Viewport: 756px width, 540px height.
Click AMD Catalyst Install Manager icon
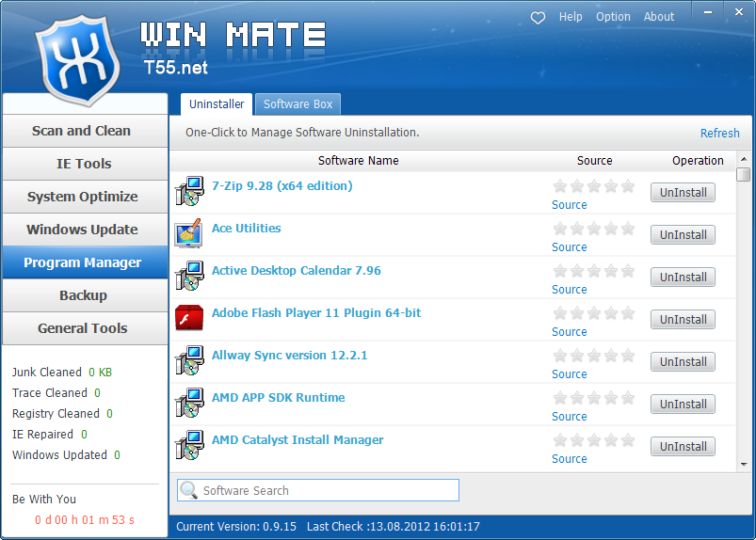(189, 446)
